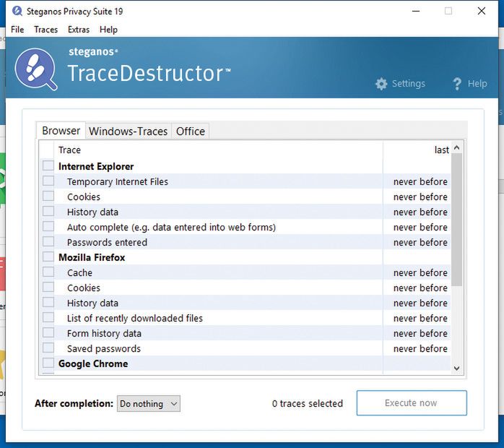The height and width of the screenshot is (448, 504).
Task: Select the Saved passwords row text
Action: [104, 348]
